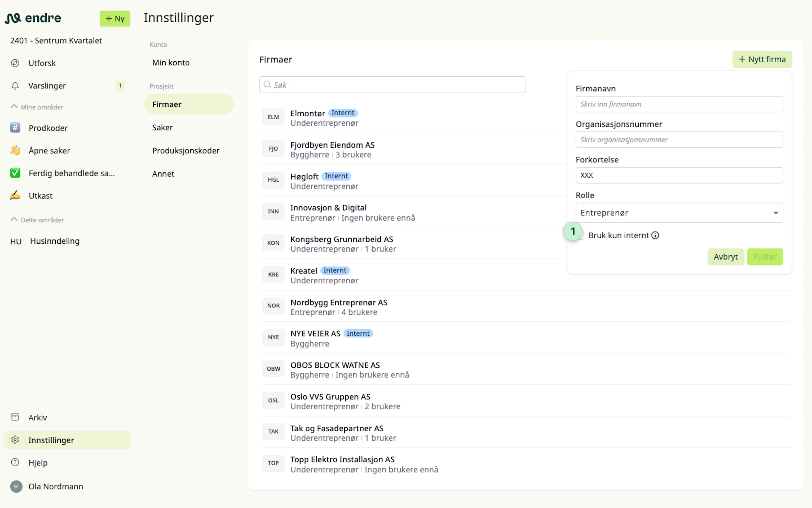Click the project name 2401 - Sentrum Kvartalet
The width and height of the screenshot is (812, 508).
[56, 41]
